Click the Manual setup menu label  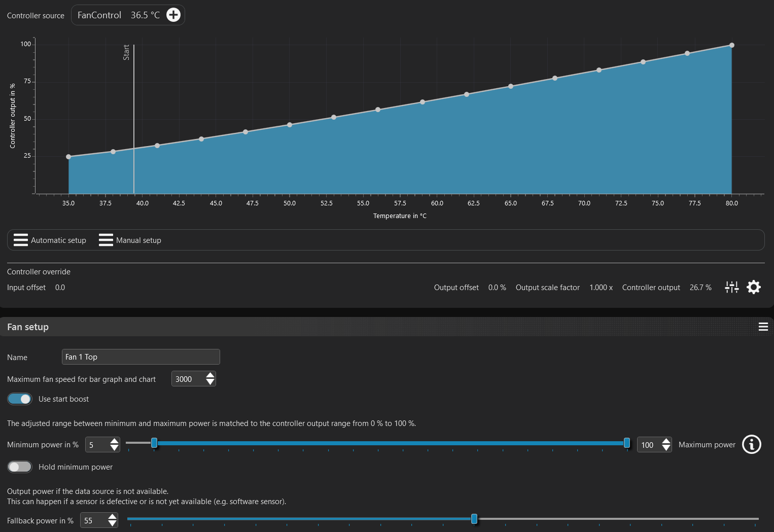(138, 240)
